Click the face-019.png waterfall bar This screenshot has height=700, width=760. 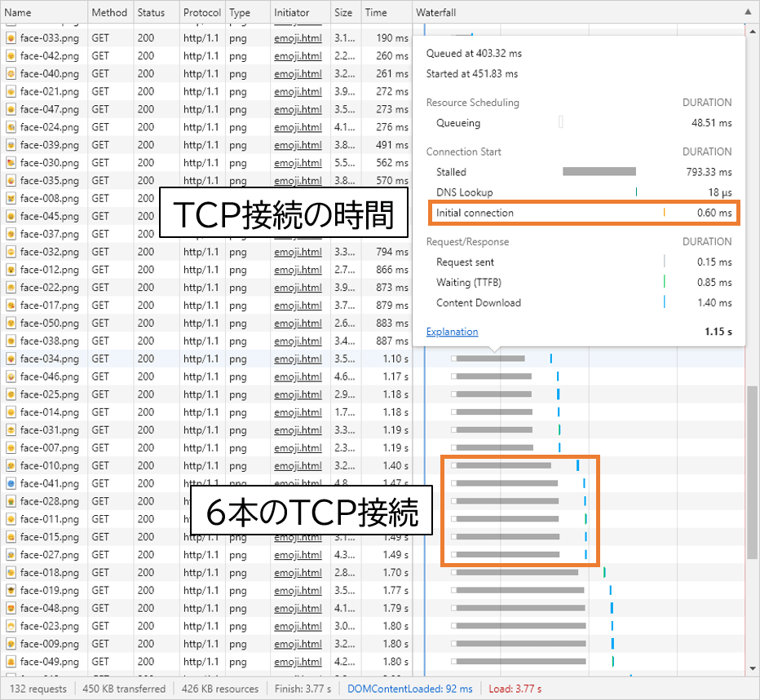519,590
